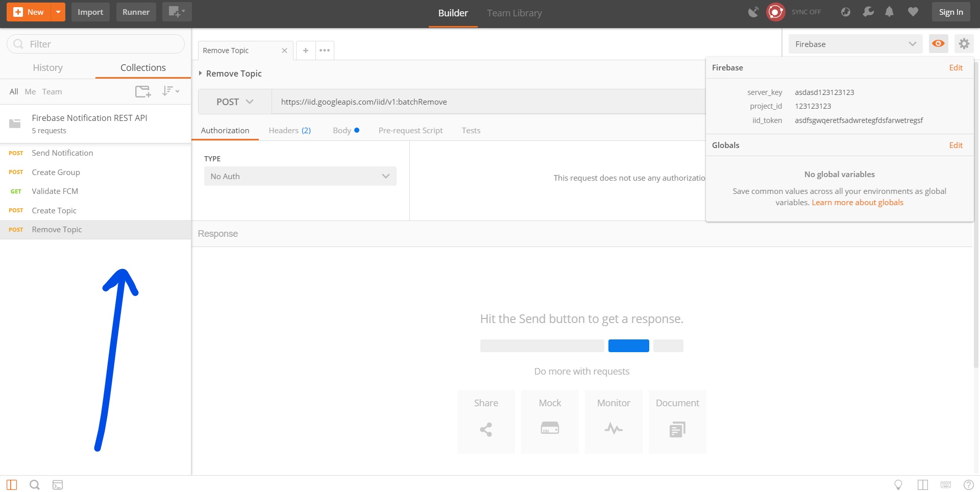Select the Me collections filter
Screen dimensions: 980x492
click(30, 91)
